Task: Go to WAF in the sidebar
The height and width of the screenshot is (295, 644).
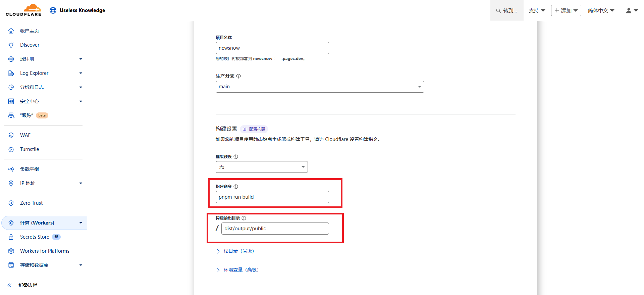Action: pyautogui.click(x=25, y=135)
